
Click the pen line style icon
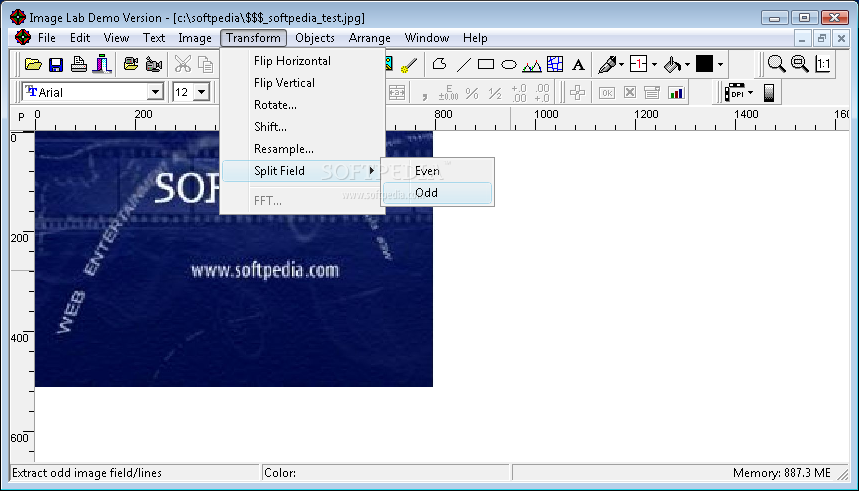click(x=607, y=65)
